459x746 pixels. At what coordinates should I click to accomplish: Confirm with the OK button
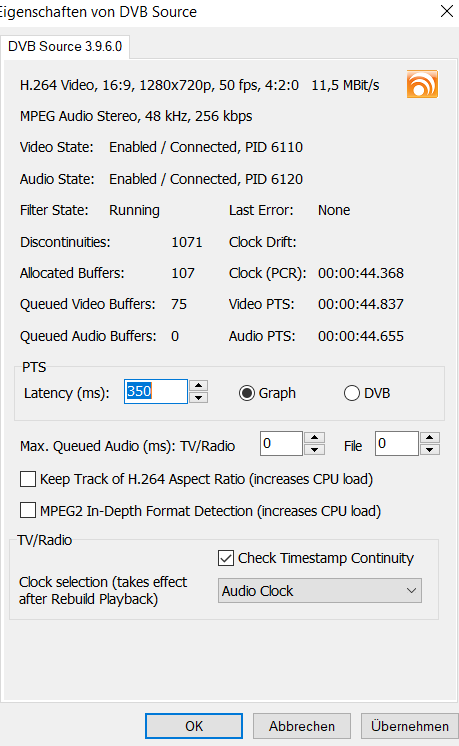point(194,726)
